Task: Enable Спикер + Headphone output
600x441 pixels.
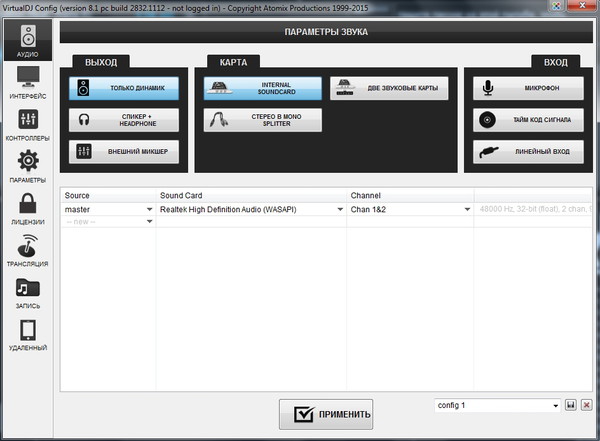Action: pos(124,120)
